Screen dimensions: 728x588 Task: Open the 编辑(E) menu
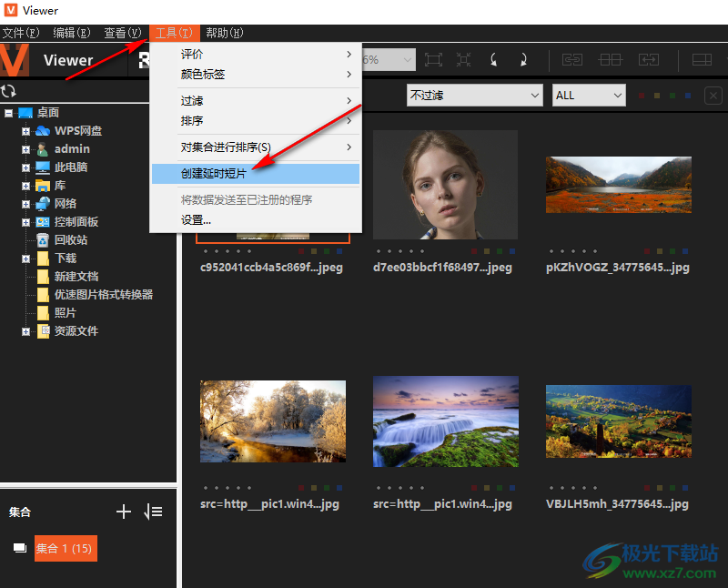coord(72,33)
